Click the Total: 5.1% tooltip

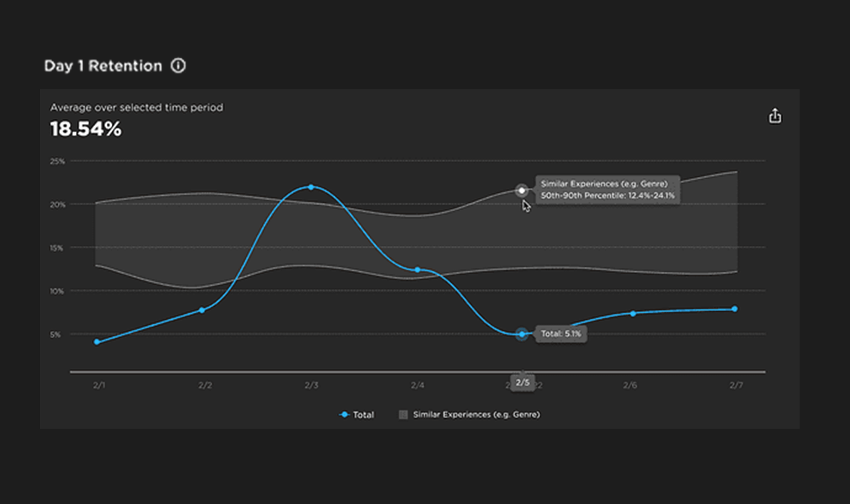(x=561, y=333)
